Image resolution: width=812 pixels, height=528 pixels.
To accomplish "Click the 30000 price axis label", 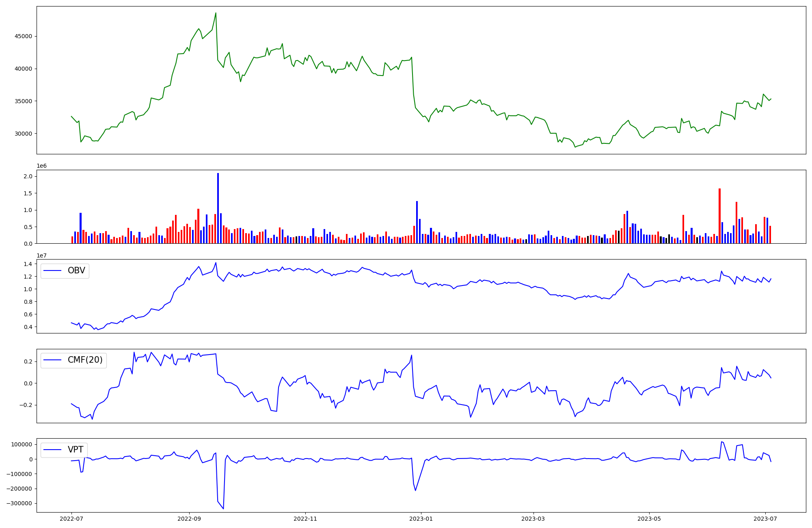I will click(23, 134).
